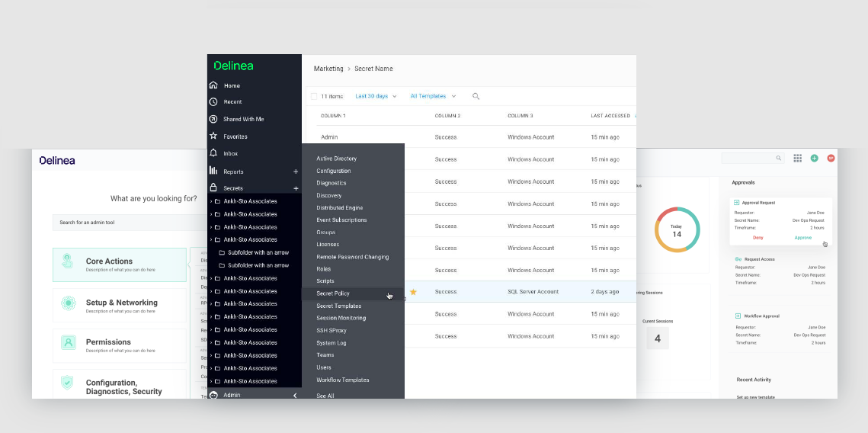This screenshot has width=868, height=433.
Task: Click the green Delinea logo in dark sidebar
Action: tap(234, 66)
